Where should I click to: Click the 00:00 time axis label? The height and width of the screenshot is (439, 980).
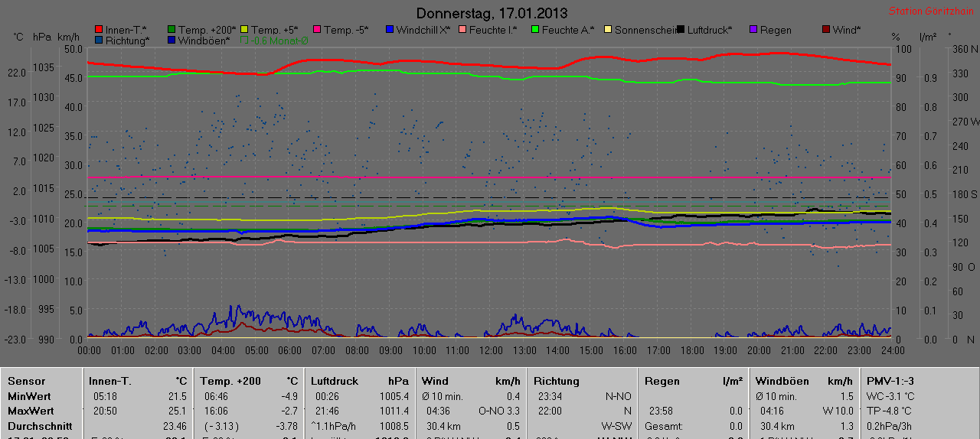point(89,350)
